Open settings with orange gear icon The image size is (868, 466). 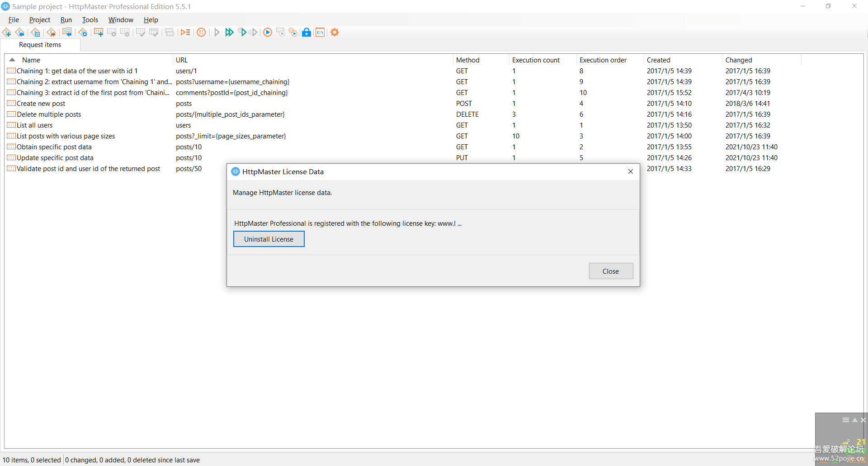(x=335, y=33)
